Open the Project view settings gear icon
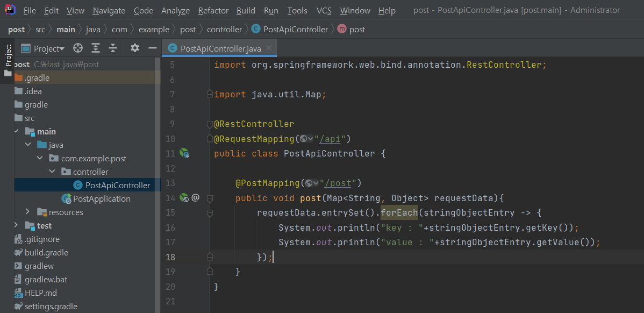 pos(134,48)
